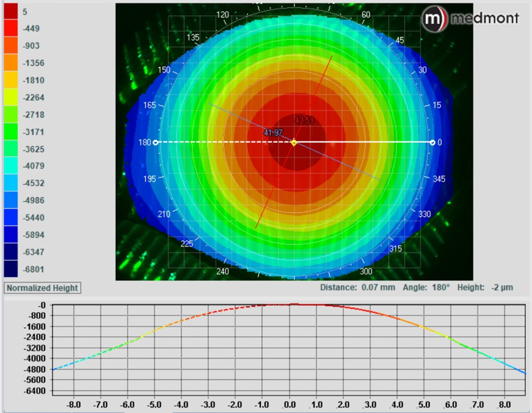Select the 42.59 steep keratometry label
Viewport: 532px width, 413px height.
tap(304, 120)
